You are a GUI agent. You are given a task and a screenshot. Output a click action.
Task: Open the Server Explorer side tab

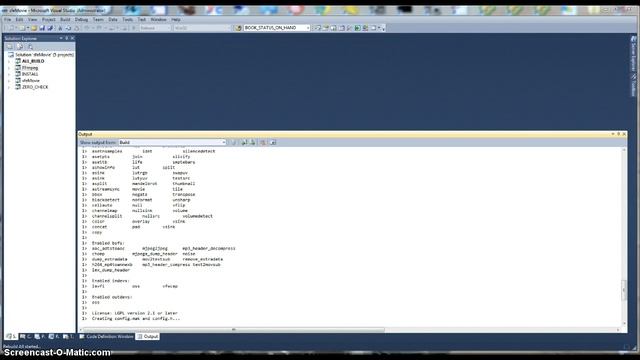[633, 52]
